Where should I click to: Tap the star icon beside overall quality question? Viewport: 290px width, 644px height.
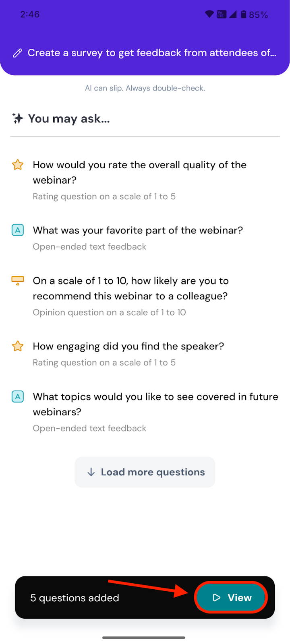click(18, 165)
